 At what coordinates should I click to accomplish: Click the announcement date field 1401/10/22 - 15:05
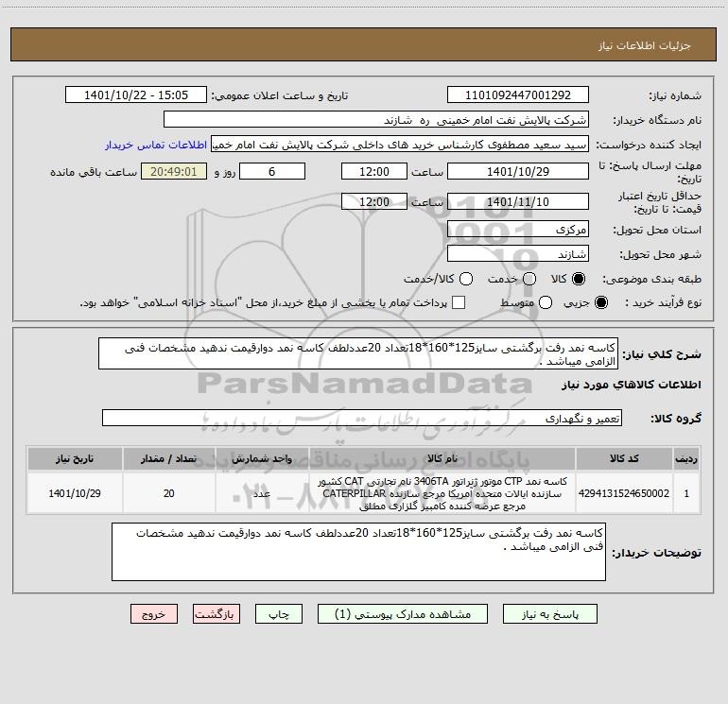[136, 94]
